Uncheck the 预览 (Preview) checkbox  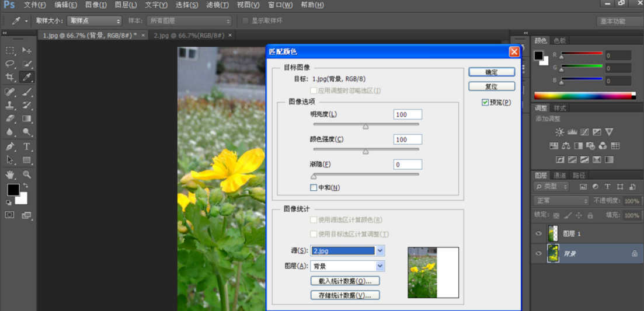(485, 102)
